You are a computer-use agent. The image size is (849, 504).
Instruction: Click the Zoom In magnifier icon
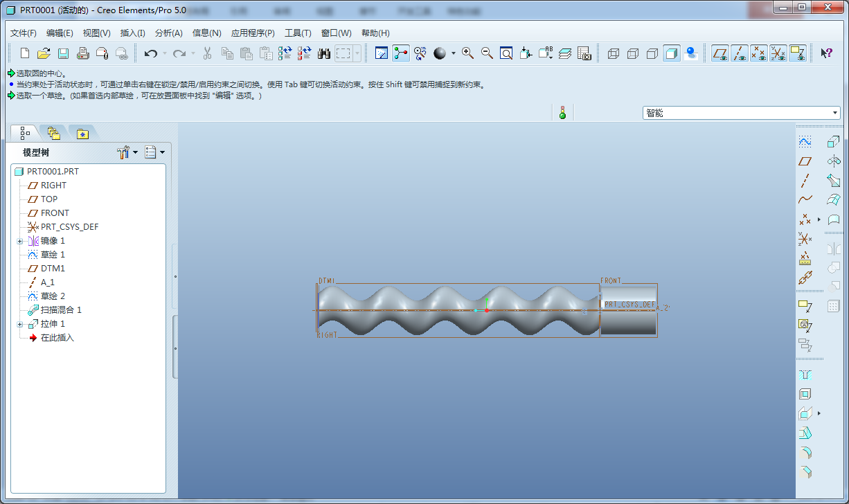click(x=468, y=53)
